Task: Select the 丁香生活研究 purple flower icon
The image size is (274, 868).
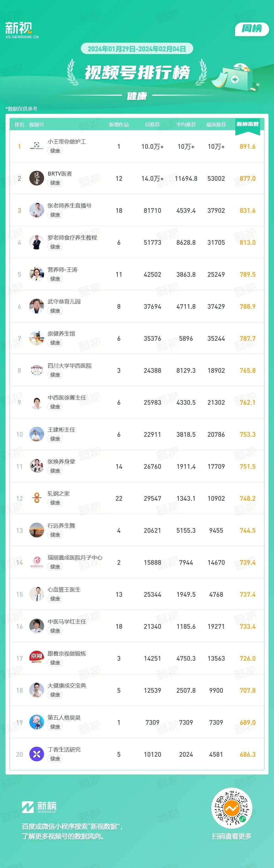Action: pos(36,754)
